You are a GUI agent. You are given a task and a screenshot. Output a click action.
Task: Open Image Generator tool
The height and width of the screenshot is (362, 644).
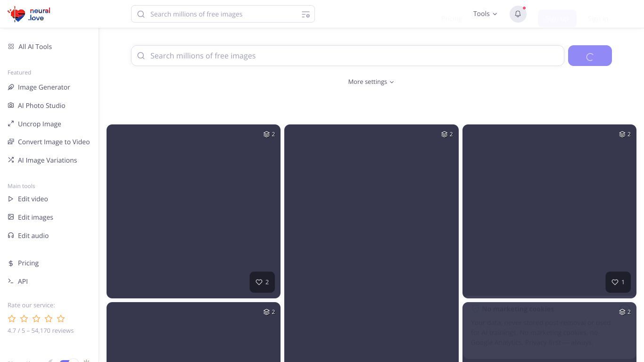[x=39, y=87]
